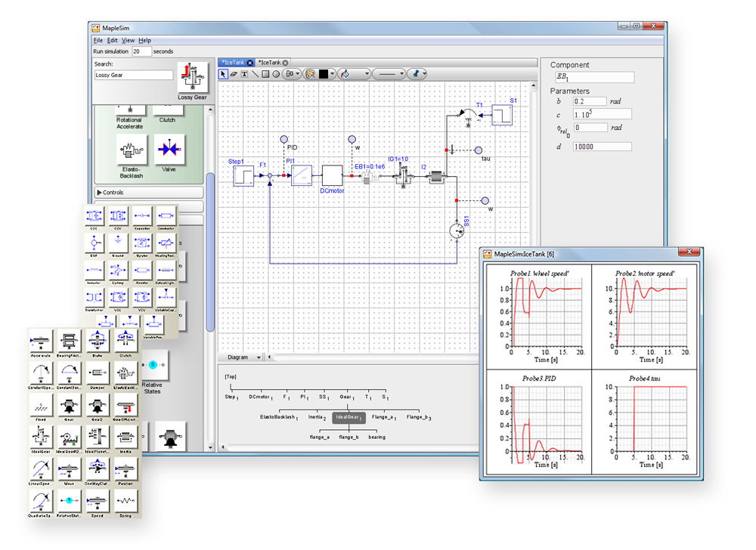Image resolution: width=756 pixels, height=550 pixels.
Task: Choose the rectangle shape tool
Action: click(x=265, y=74)
